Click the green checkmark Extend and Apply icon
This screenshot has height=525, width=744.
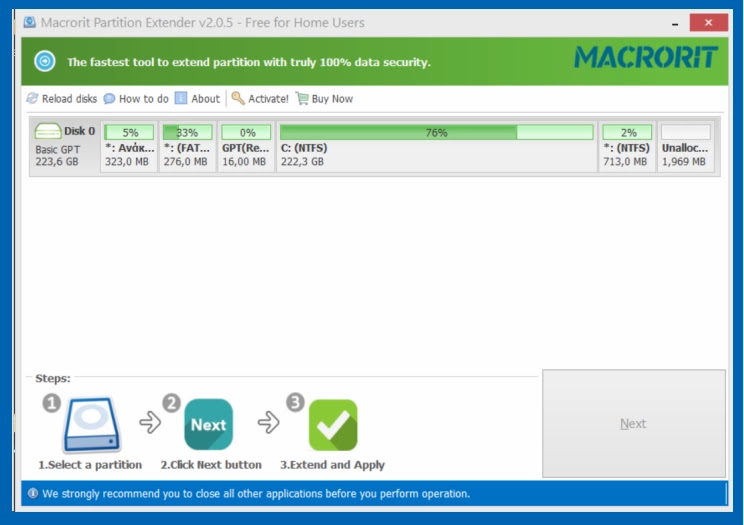(x=333, y=425)
